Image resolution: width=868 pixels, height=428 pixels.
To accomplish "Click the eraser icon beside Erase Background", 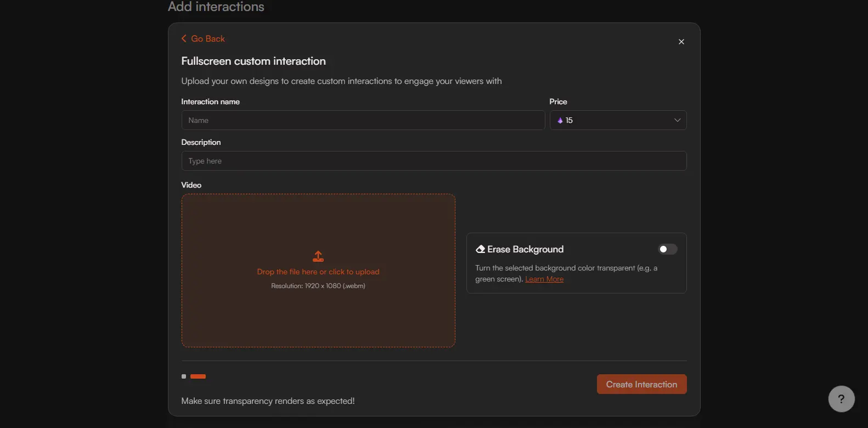I will point(480,249).
